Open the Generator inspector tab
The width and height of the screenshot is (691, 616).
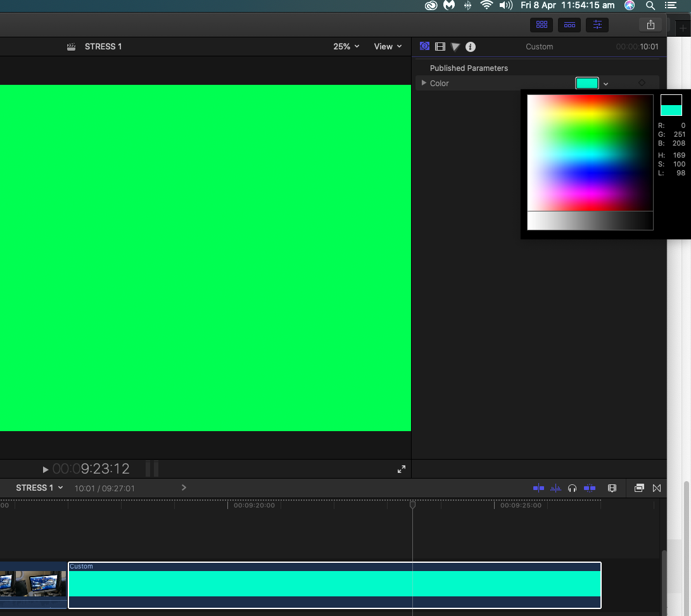tap(424, 46)
